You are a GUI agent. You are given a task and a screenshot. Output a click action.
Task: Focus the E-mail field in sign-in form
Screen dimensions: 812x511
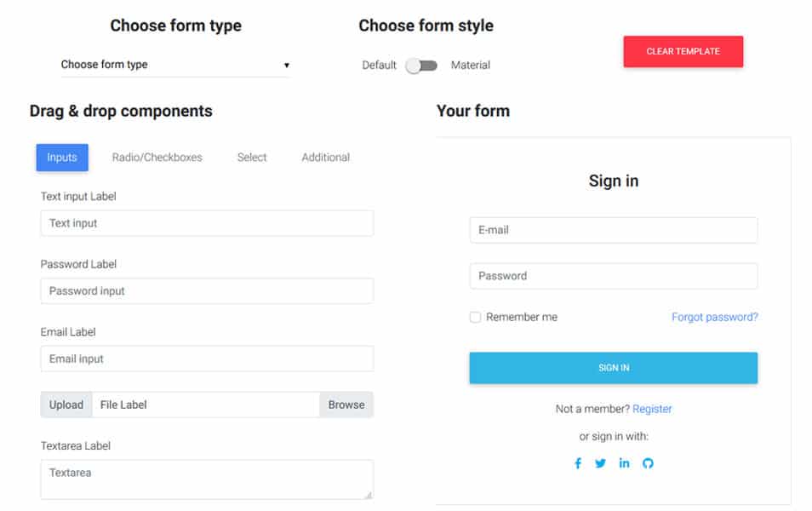[613, 230]
